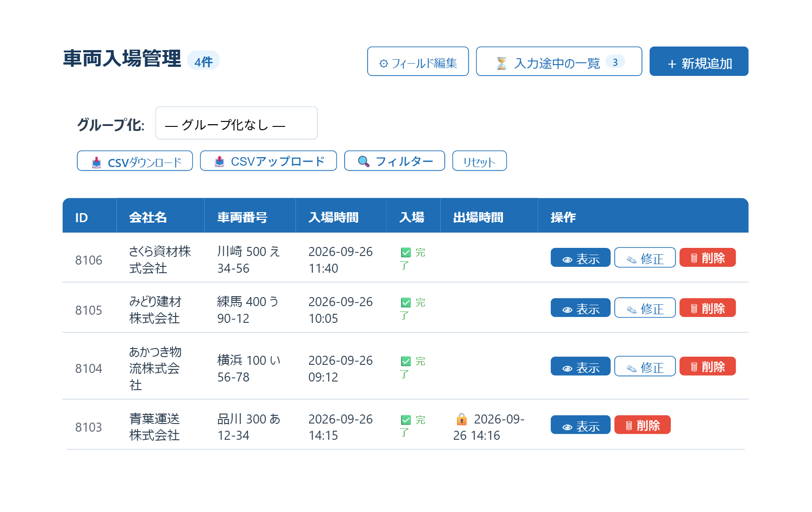Delete record 8104 with 削除
This screenshot has width=812, height=512.
point(708,366)
